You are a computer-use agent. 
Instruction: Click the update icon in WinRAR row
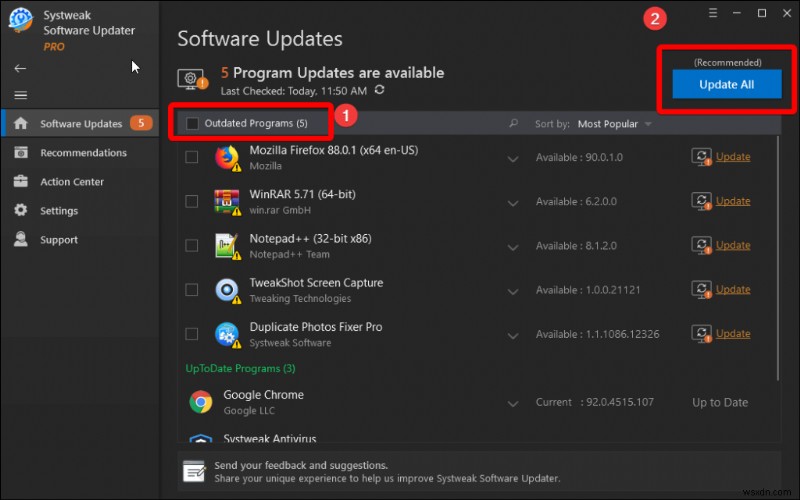[702, 201]
